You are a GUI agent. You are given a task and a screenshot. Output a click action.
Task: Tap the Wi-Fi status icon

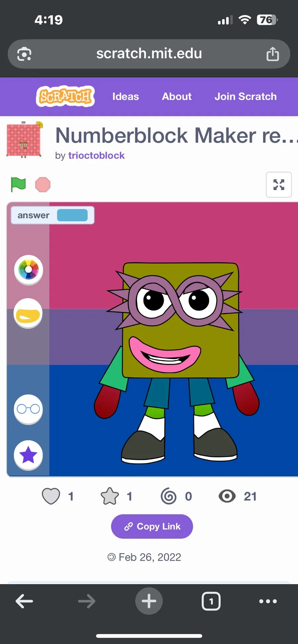[245, 20]
